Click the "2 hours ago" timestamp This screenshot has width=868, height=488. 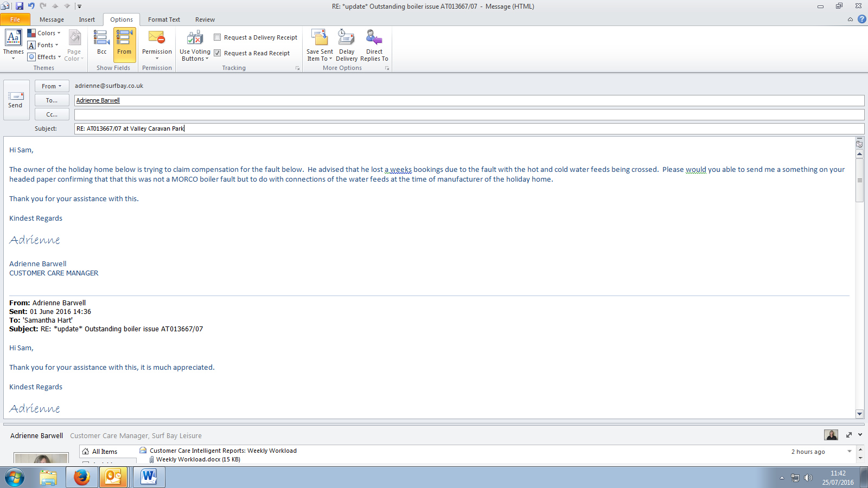808,452
